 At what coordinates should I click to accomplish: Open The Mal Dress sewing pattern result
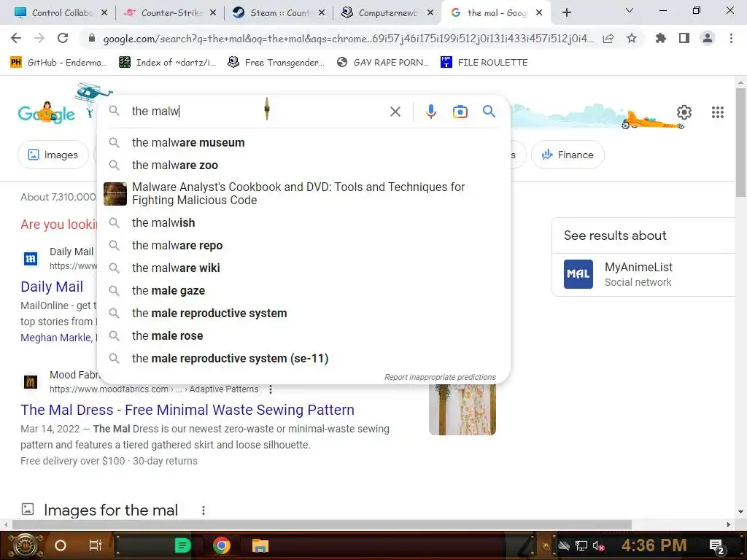(187, 410)
